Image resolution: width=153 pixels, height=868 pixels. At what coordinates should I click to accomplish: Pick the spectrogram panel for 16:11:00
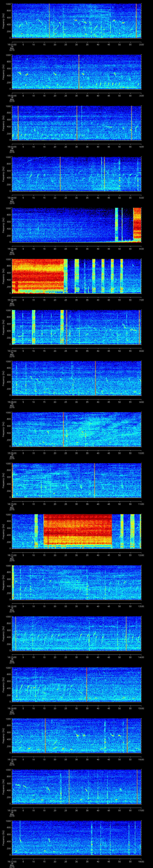point(76,531)
